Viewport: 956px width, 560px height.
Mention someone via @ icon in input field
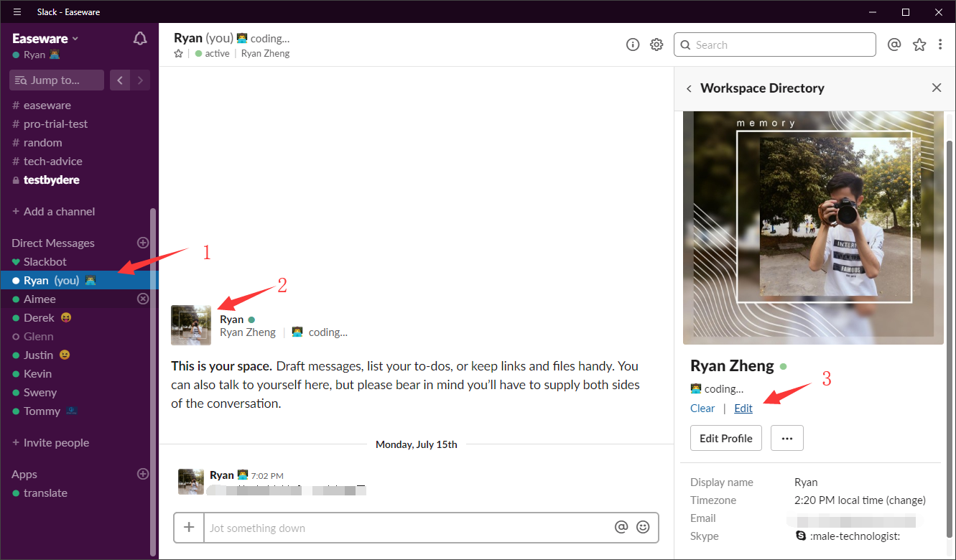[621, 527]
